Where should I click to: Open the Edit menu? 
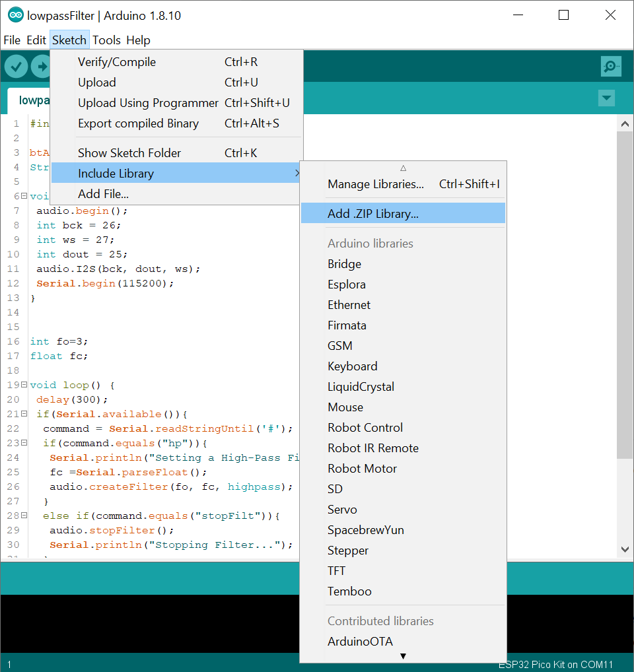[36, 40]
